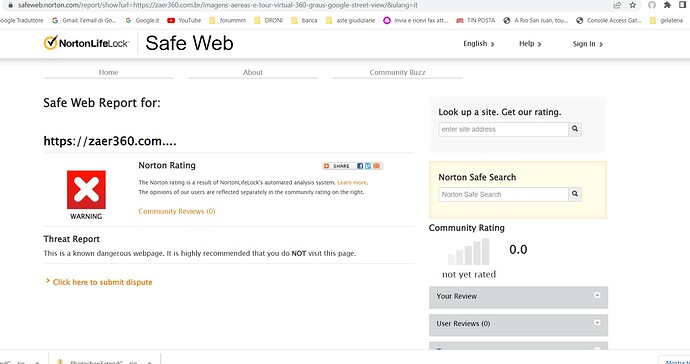Viewport: 690px width, 364px height.
Task: Open the Help dropdown menu
Action: point(530,44)
